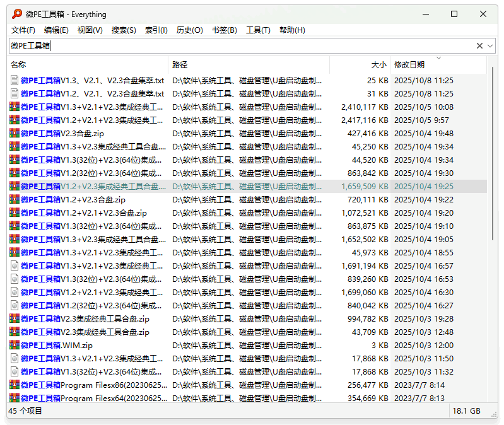Viewport: 504px width, 425px height.
Task: Sort results by the 名称 column header
Action: click(x=88, y=64)
